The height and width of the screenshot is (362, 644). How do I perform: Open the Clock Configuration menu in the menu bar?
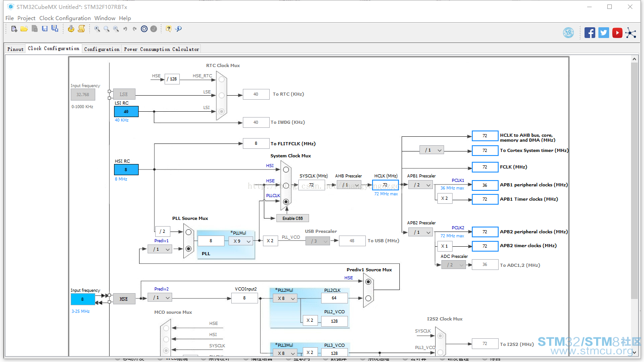(65, 18)
